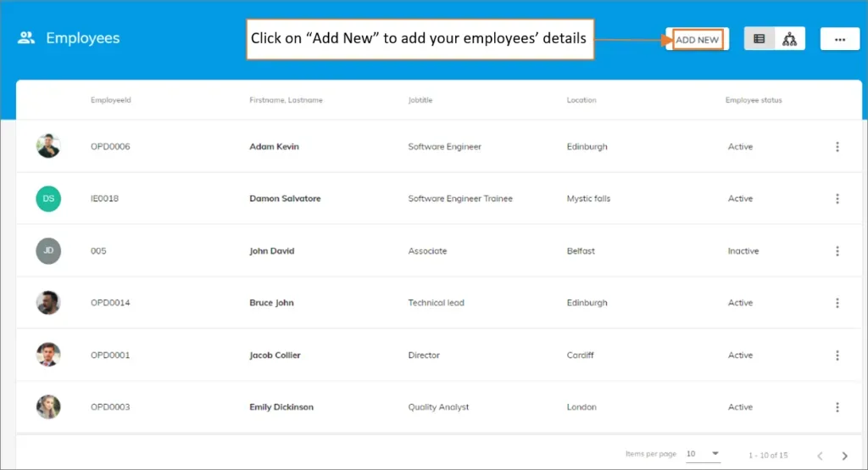Open row menu for Jacob Collier
Image resolution: width=868 pixels, height=470 pixels.
point(837,355)
